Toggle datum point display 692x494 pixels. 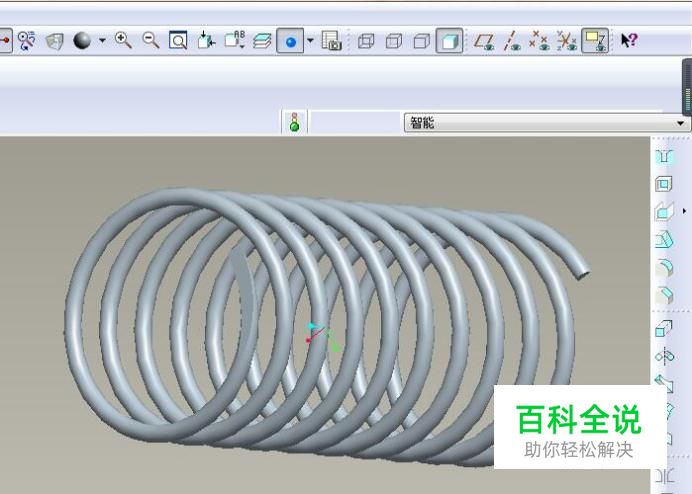[x=539, y=41]
